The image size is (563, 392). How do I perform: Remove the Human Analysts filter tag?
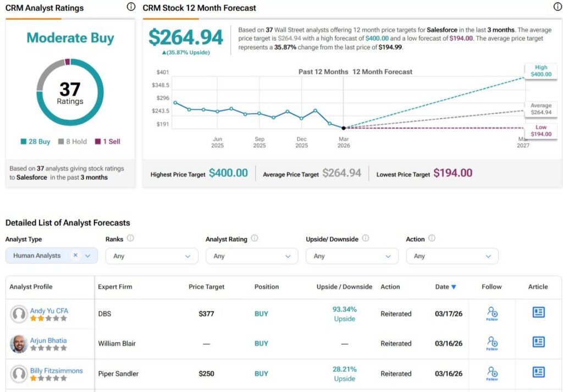pyautogui.click(x=75, y=256)
